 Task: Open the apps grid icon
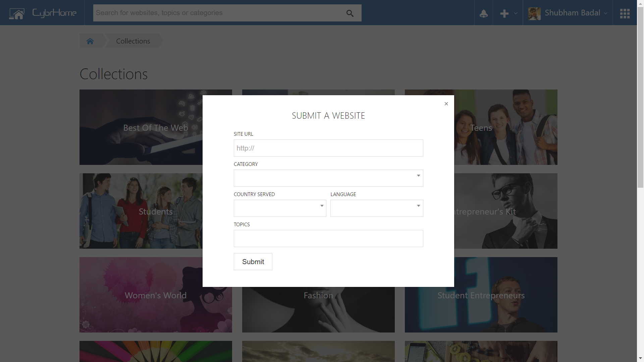625,13
